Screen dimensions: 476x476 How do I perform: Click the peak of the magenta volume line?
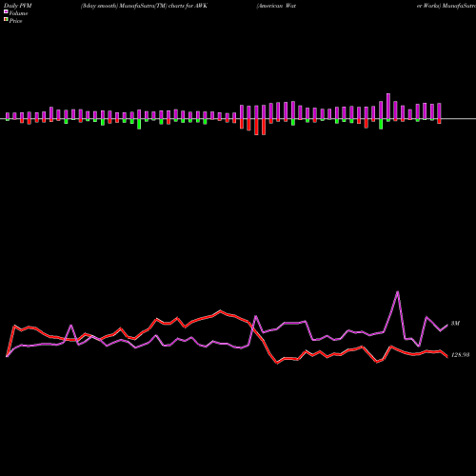click(x=398, y=291)
